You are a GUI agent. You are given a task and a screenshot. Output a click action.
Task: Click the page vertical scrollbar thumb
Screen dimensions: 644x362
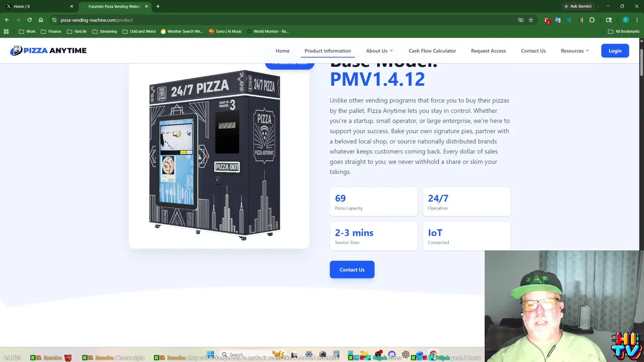click(641, 63)
